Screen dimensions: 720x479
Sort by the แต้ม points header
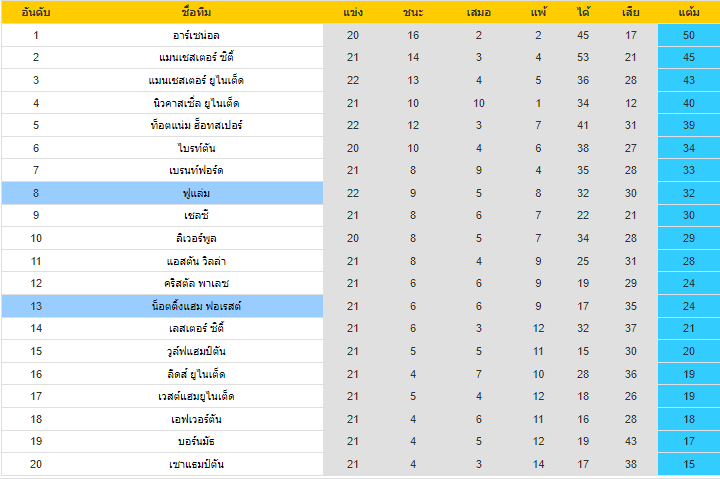[689, 12]
